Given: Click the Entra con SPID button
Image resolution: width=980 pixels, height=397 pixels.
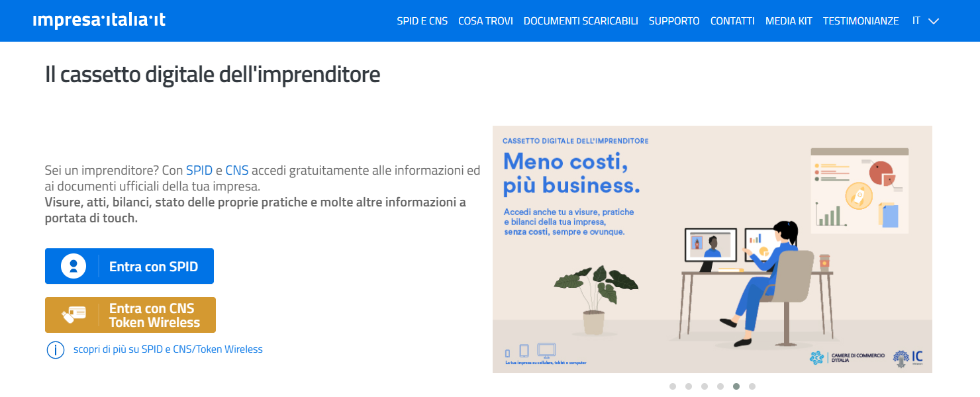Looking at the screenshot, I should [129, 266].
